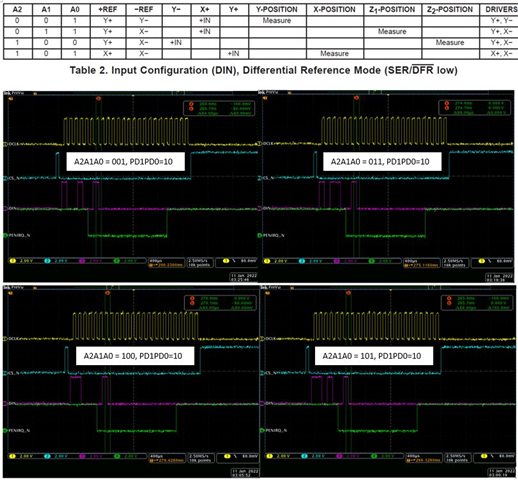
Task: Open the 100 oscilloscope capture image
Action: click(131, 382)
